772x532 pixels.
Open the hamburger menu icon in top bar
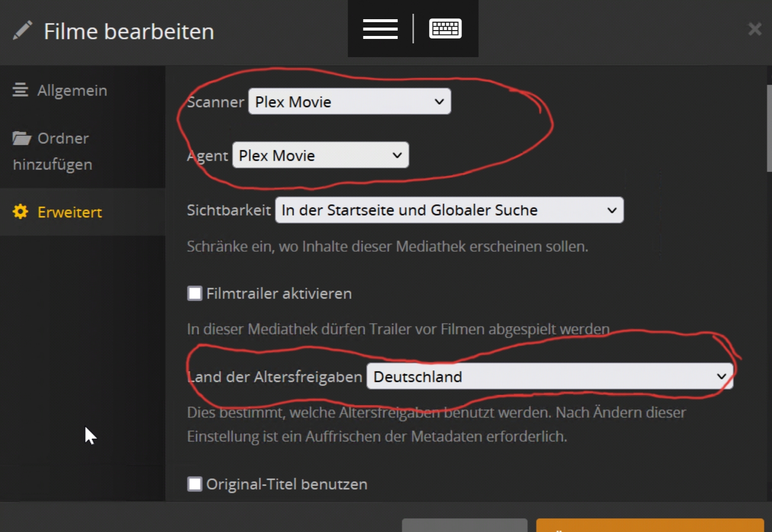click(x=380, y=29)
